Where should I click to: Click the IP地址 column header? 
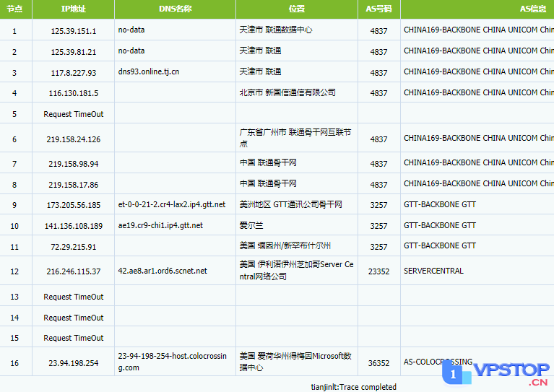pyautogui.click(x=74, y=9)
